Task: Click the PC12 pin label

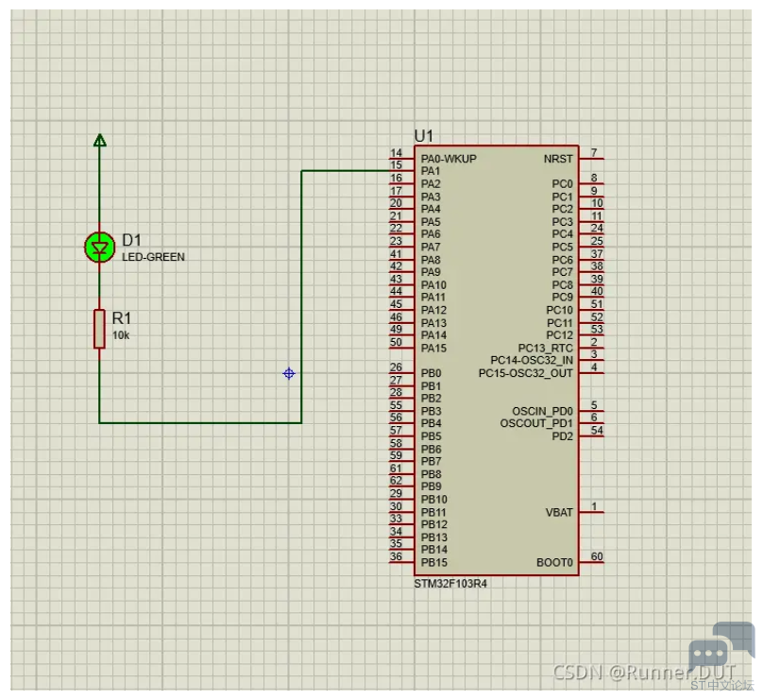Action: (x=560, y=335)
